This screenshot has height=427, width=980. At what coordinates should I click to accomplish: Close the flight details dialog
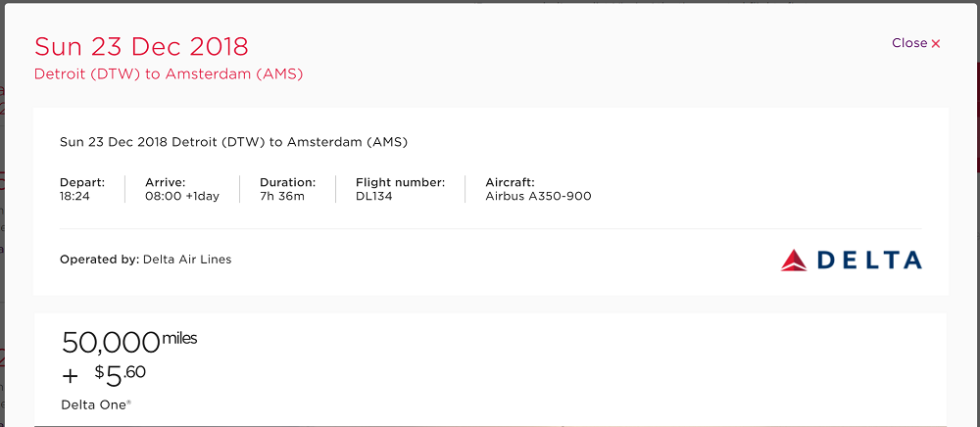(x=915, y=43)
